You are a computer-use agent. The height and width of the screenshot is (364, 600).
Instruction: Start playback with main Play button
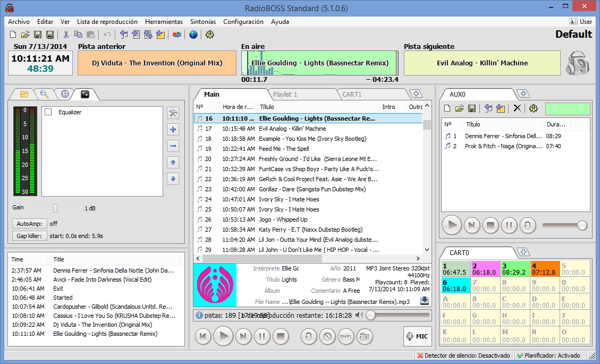pyautogui.click(x=223, y=336)
